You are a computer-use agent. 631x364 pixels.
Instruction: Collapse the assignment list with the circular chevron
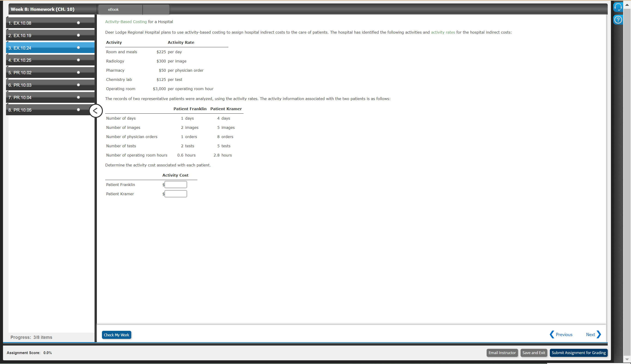pos(96,111)
